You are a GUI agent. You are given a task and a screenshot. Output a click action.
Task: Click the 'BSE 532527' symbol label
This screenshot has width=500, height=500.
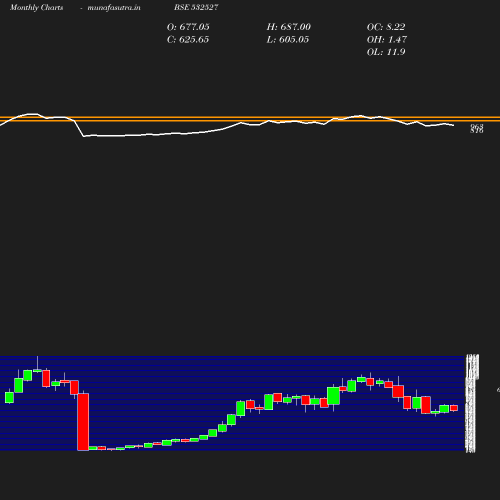[196, 7]
